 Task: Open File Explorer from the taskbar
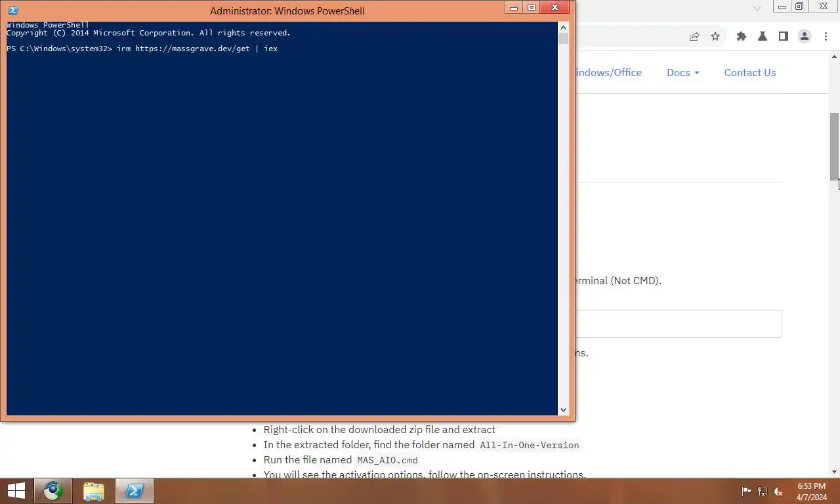point(94,491)
